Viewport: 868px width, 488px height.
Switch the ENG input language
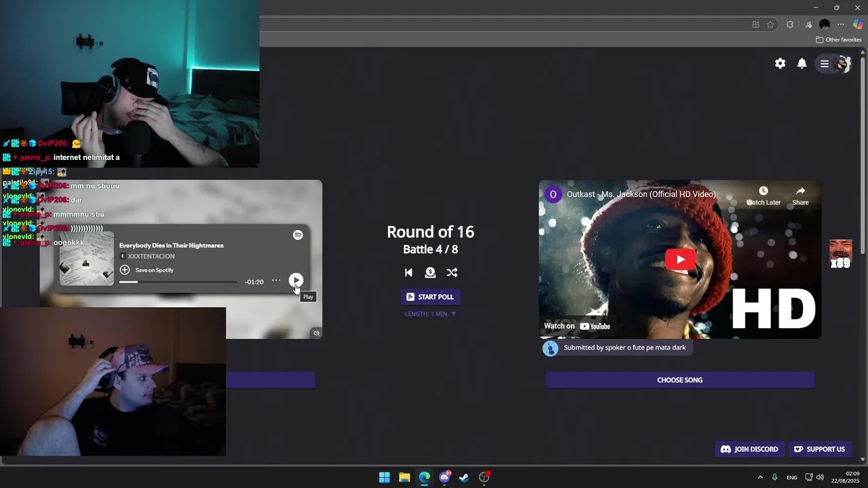coord(791,478)
